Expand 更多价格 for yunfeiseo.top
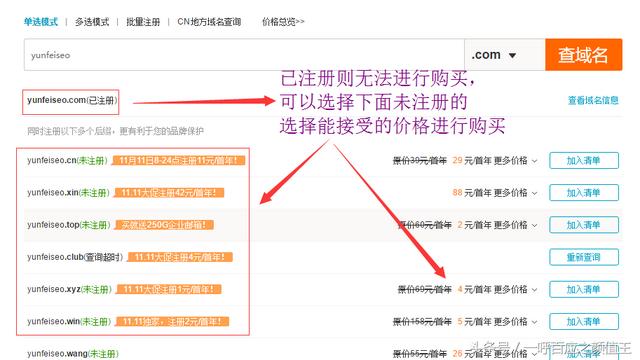The width and height of the screenshot is (640, 360). [516, 225]
